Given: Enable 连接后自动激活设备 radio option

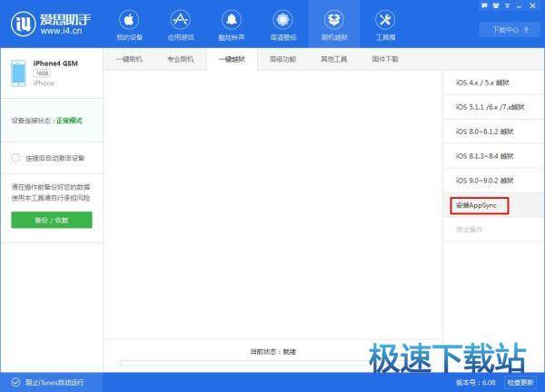Looking at the screenshot, I should (x=16, y=158).
